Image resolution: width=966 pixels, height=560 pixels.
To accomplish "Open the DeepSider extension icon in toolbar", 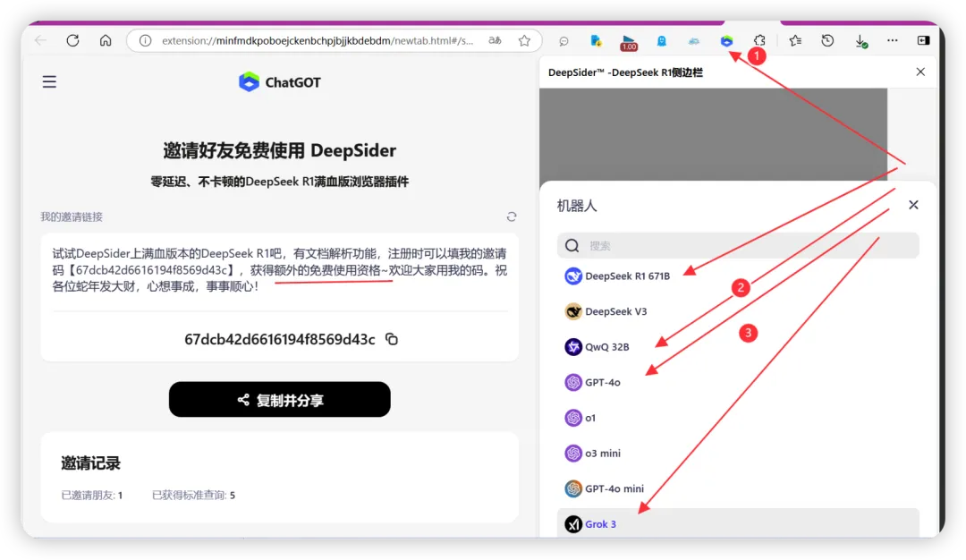I will pos(727,40).
